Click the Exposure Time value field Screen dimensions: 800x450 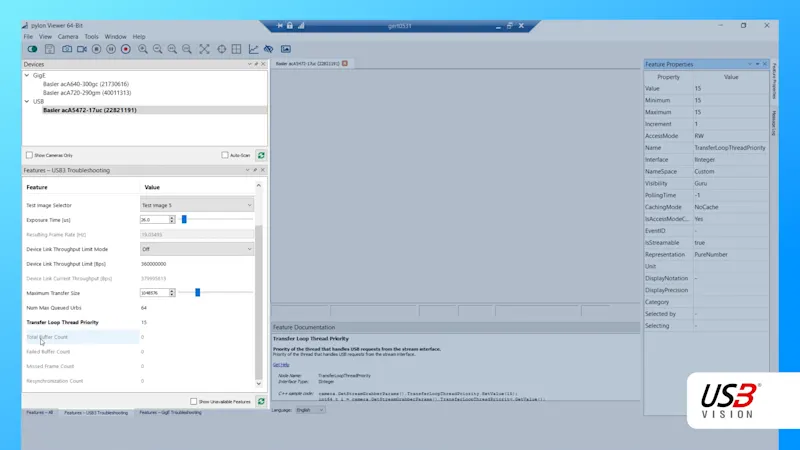pyautogui.click(x=155, y=219)
